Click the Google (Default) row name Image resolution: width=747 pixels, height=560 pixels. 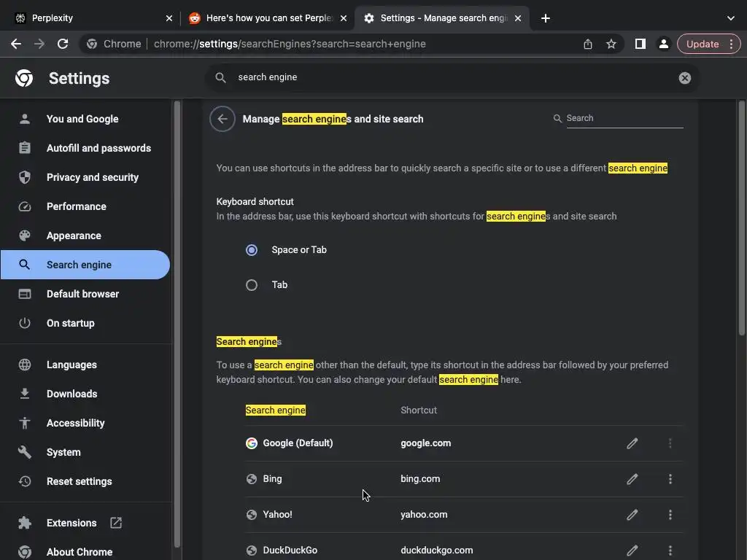[298, 443]
